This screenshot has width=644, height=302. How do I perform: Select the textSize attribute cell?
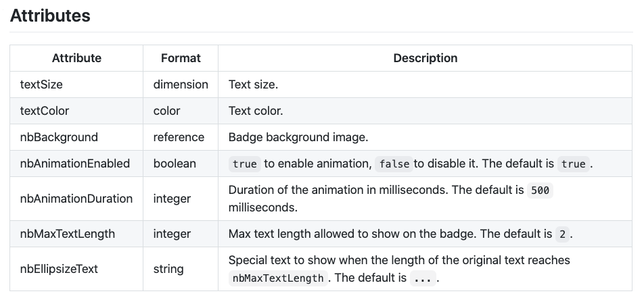pos(41,84)
